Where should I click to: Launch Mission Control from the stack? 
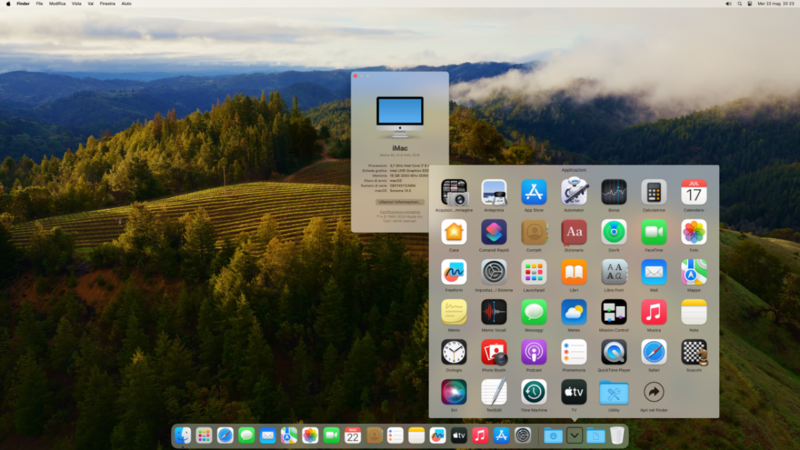click(x=614, y=312)
